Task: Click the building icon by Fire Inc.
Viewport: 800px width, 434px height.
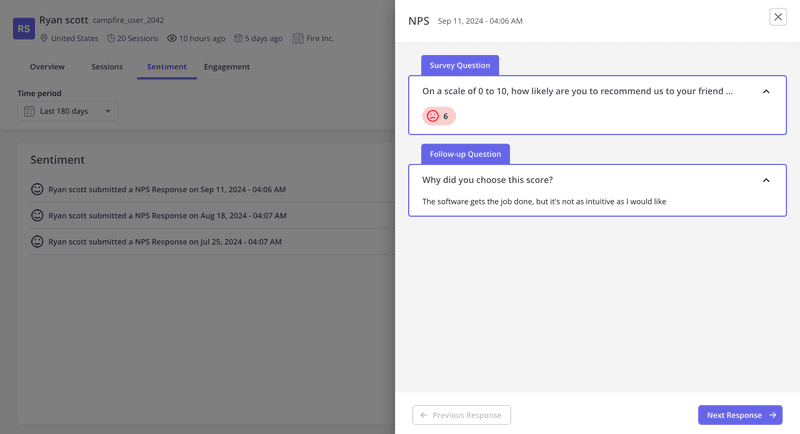Action: (297, 38)
